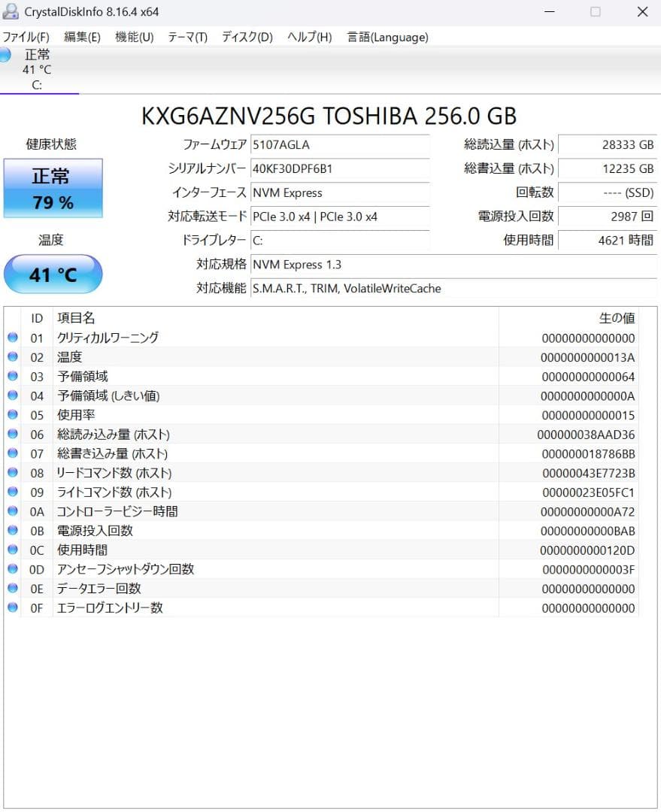The image size is (661, 812).
Task: Click the blue dot beside エラーログエントリー数
Action: (12, 607)
